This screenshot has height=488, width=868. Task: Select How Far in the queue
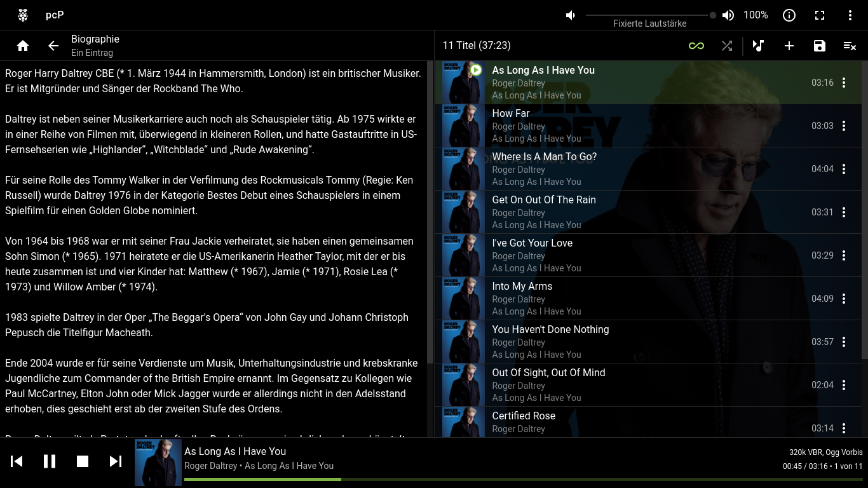pyautogui.click(x=648, y=126)
